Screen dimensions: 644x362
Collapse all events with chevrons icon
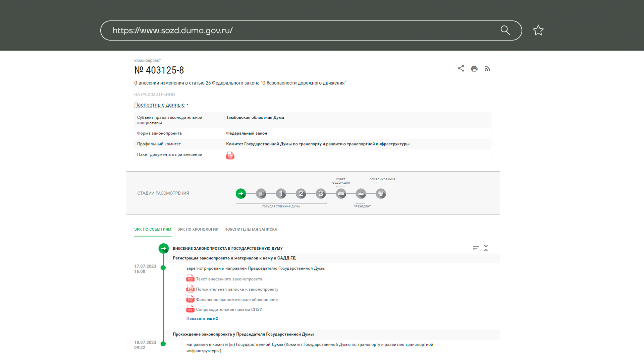click(x=486, y=248)
